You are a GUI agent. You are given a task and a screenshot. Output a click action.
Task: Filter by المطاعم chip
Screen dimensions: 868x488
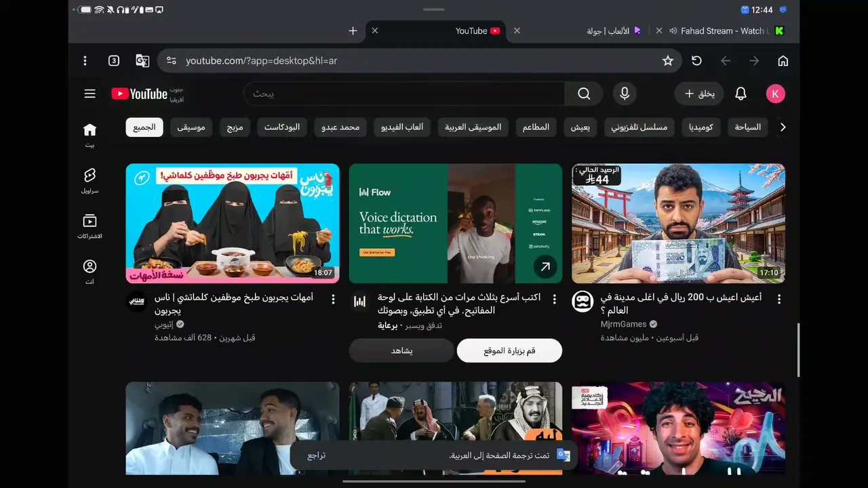coord(536,127)
